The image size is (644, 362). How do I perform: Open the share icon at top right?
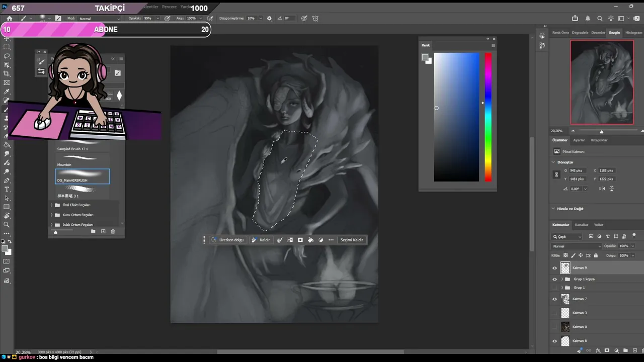click(575, 18)
